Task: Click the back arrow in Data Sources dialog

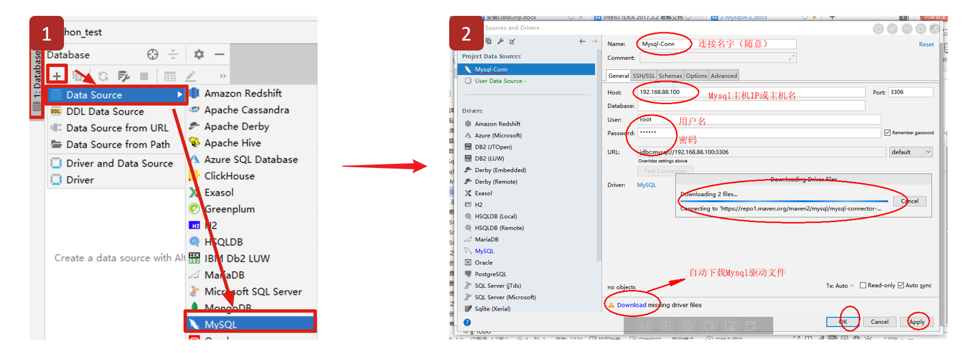Action: pyautogui.click(x=582, y=41)
